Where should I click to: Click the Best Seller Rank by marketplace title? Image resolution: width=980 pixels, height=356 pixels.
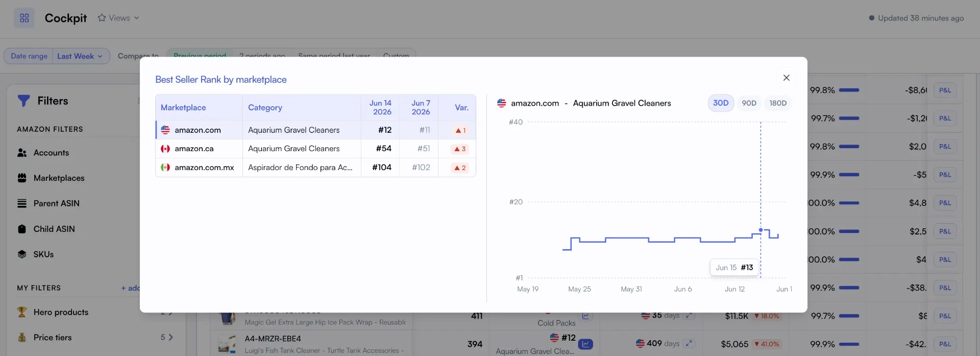pyautogui.click(x=221, y=80)
